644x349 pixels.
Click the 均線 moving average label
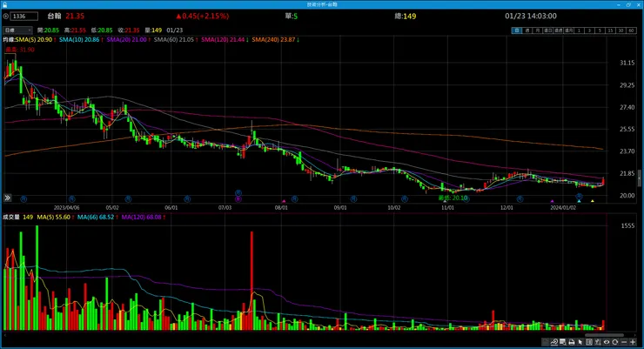[9, 39]
